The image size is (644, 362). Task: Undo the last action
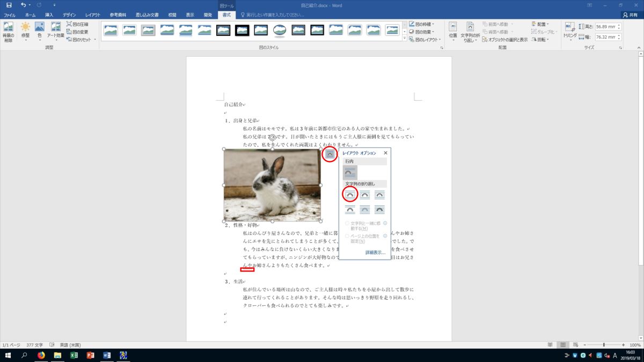point(23,5)
